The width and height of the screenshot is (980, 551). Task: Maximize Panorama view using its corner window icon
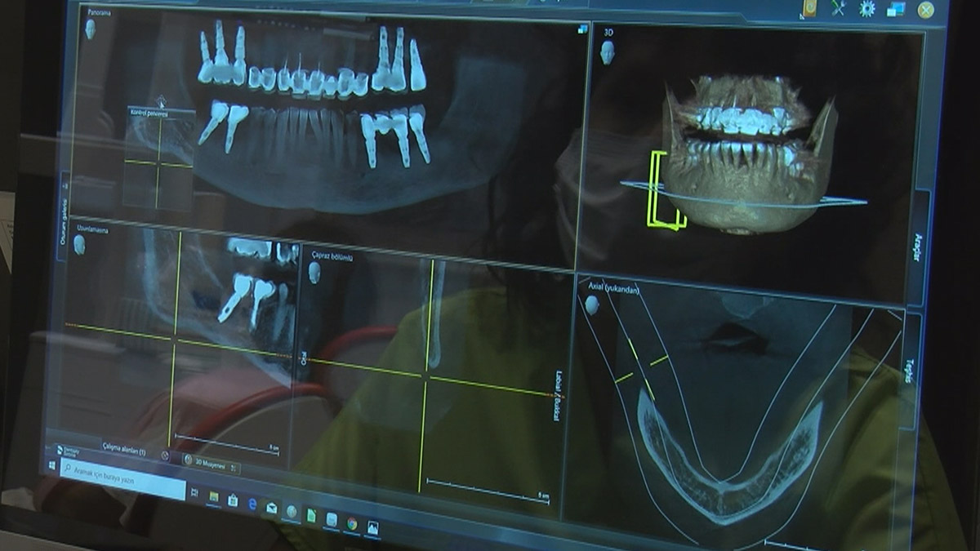tap(582, 29)
